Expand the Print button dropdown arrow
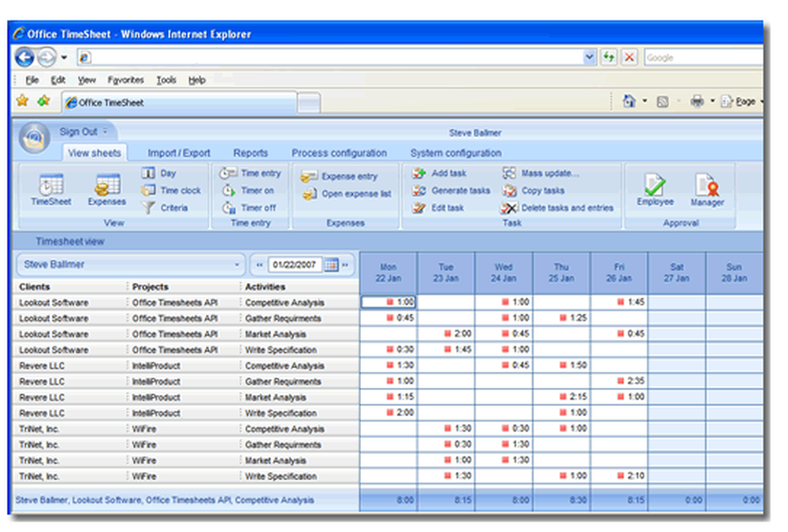 (x=712, y=102)
